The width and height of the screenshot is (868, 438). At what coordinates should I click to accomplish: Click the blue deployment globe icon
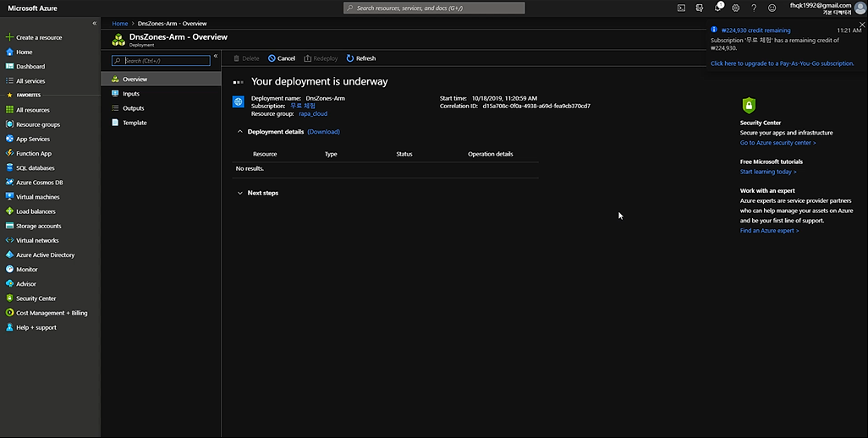(238, 101)
